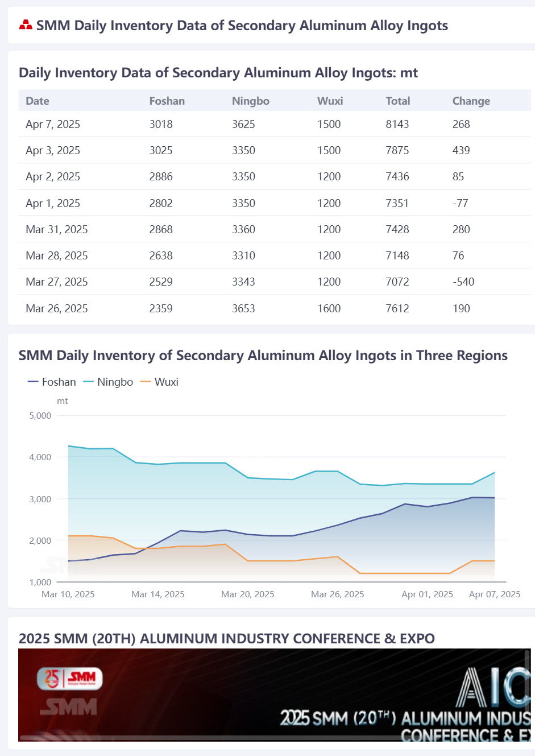Click the 2025 SMM Aluminum Conference heading
535x756 pixels.
click(x=226, y=638)
